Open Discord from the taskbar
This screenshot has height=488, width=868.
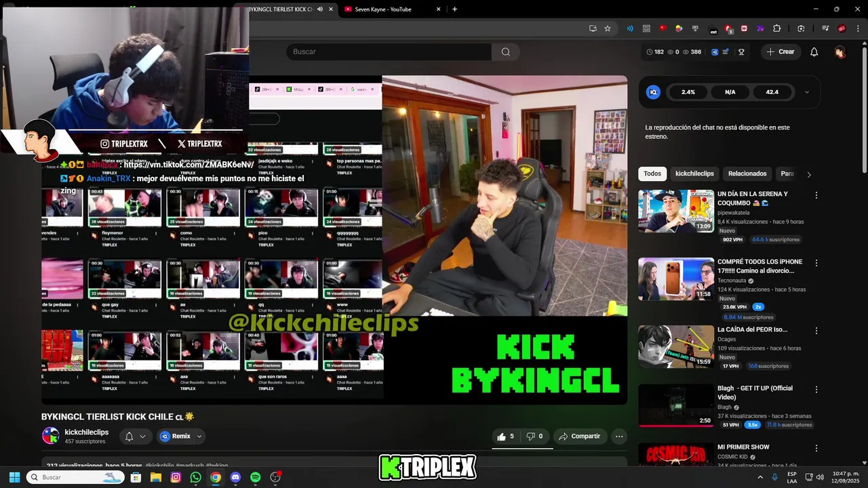pyautogui.click(x=235, y=477)
